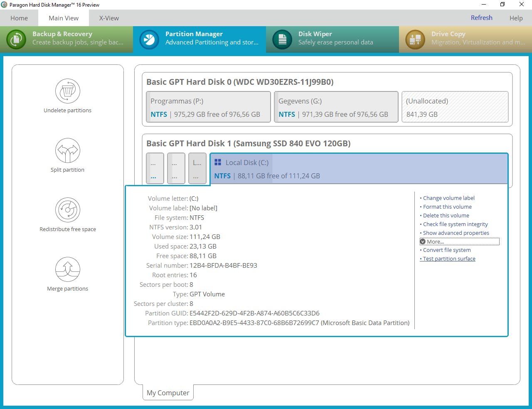Click the Volume label [No label] value

[x=203, y=208]
